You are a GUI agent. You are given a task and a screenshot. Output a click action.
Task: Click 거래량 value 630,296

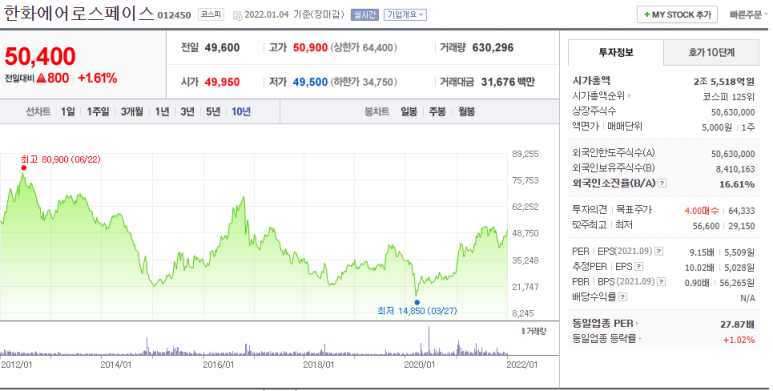(493, 48)
